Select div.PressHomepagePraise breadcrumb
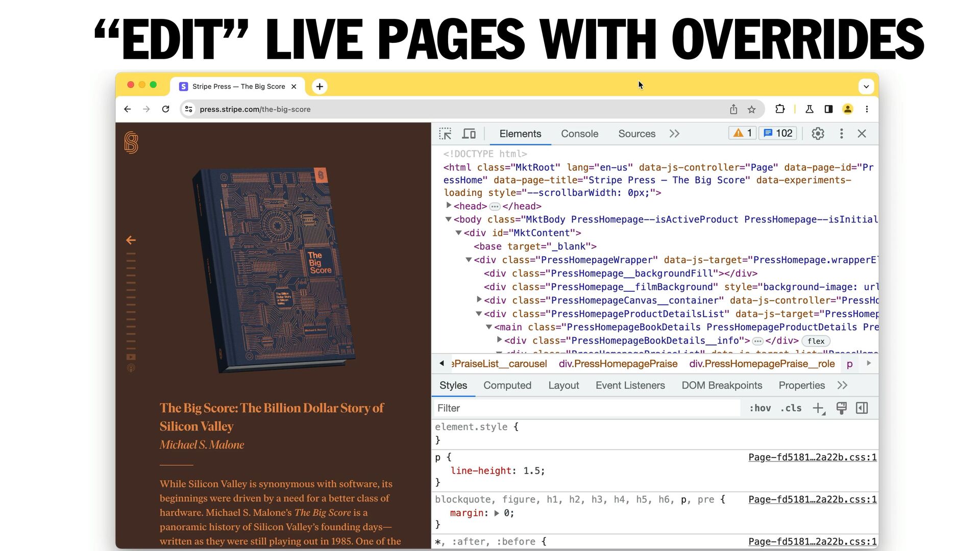 618,364
